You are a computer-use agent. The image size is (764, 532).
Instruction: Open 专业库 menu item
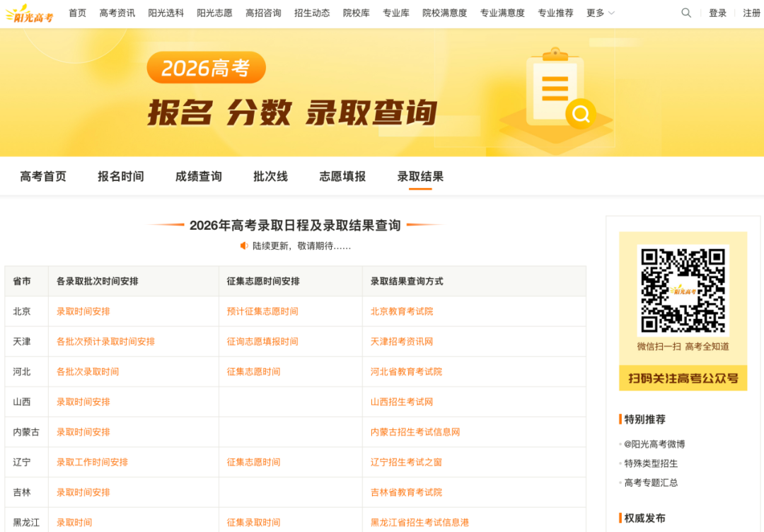(395, 13)
